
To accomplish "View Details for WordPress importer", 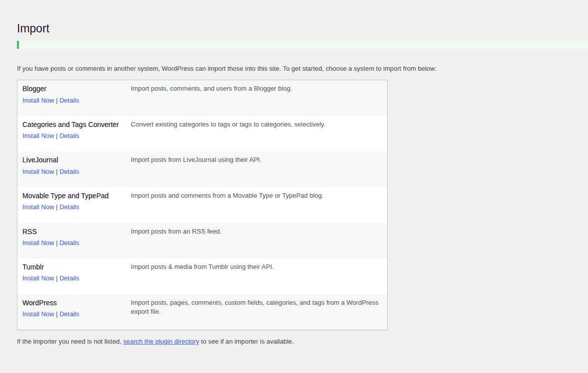I will [69, 314].
